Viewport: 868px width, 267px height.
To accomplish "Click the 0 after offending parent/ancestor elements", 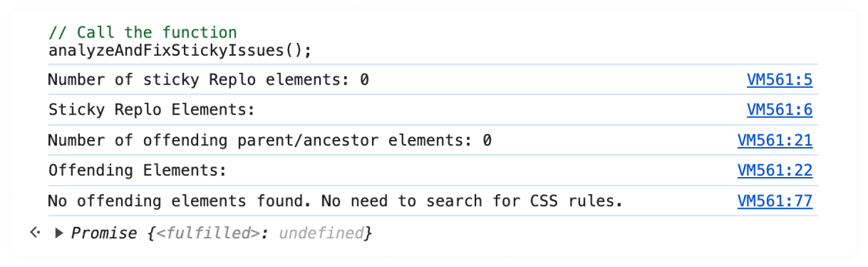I will (487, 140).
